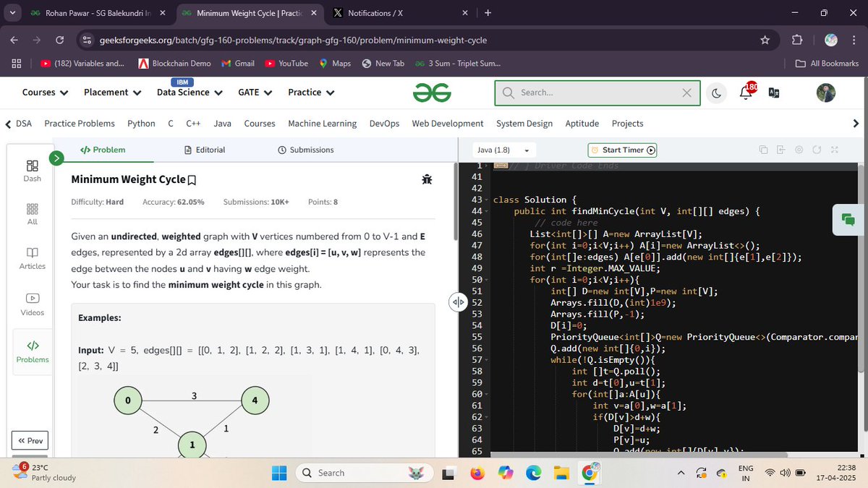Open All Bookmarks folder
This screenshot has width=868, height=488.
click(827, 63)
